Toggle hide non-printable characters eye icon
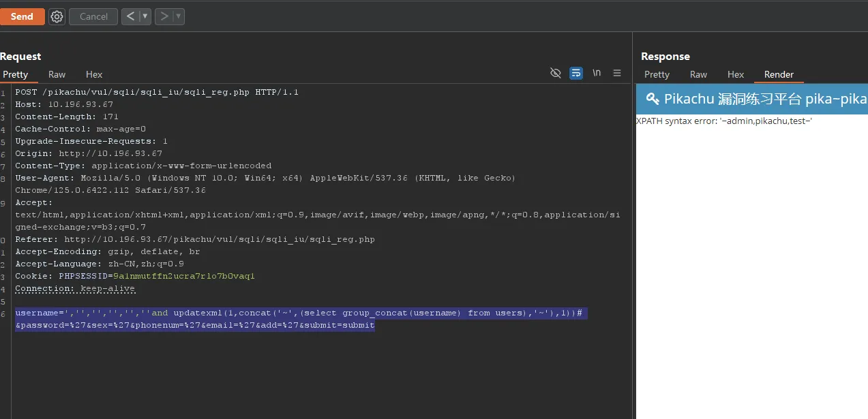Viewport: 868px width, 419px height. click(556, 73)
